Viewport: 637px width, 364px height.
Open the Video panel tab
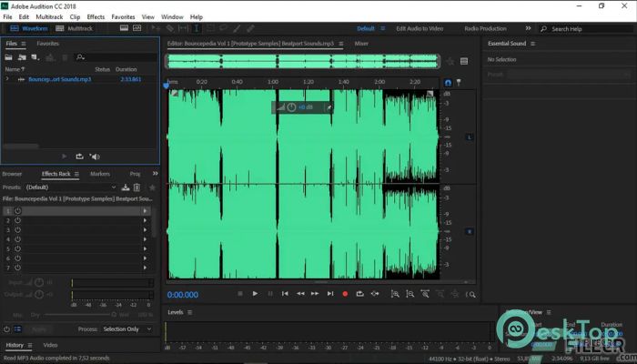[50, 345]
